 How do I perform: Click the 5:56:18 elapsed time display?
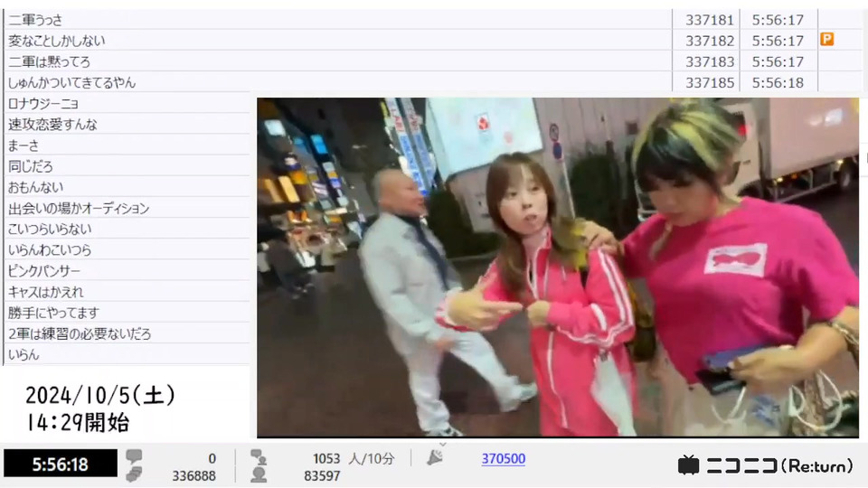click(x=61, y=464)
